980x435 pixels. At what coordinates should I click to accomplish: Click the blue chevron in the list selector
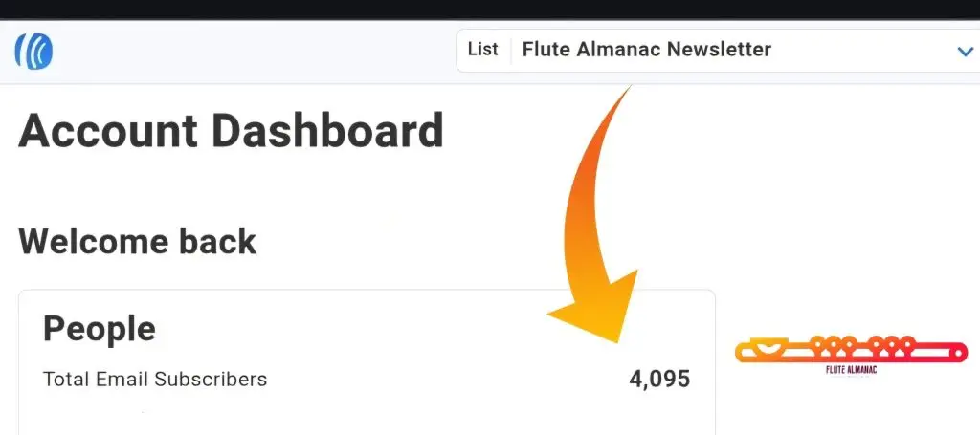click(965, 52)
